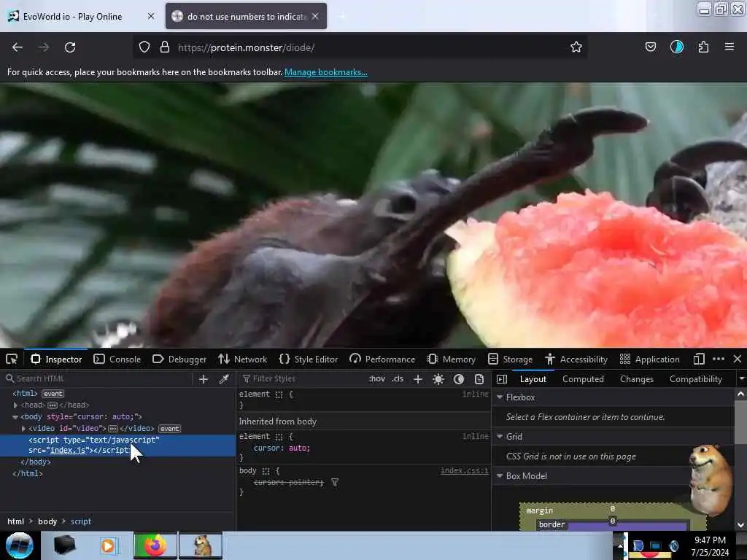The image size is (747, 560).
Task: Collapse the Box Model section
Action: click(500, 475)
